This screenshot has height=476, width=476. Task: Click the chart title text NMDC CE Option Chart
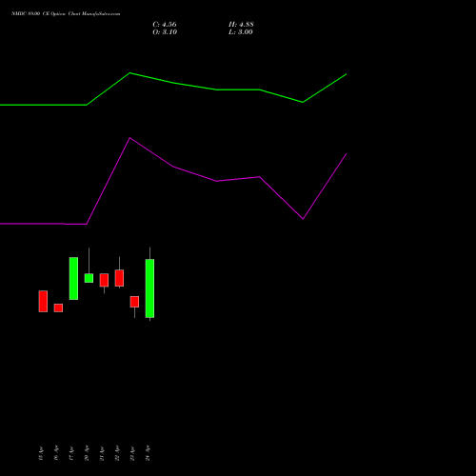click(x=66, y=14)
